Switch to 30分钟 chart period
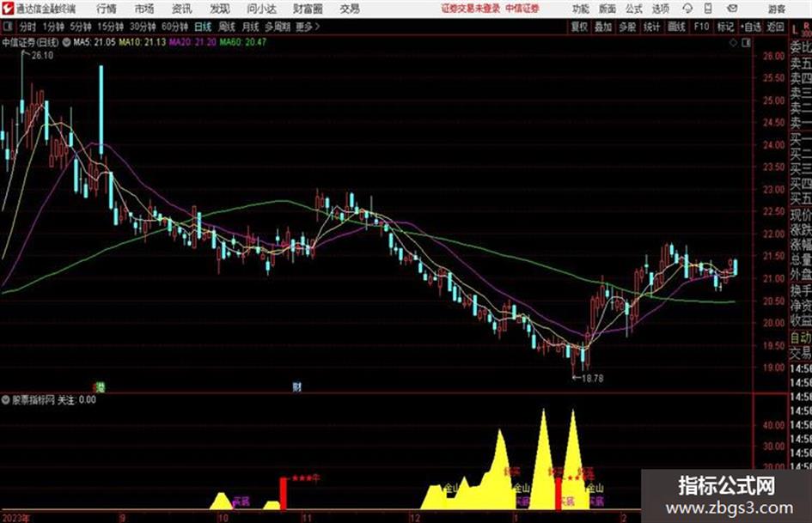 pos(143,27)
